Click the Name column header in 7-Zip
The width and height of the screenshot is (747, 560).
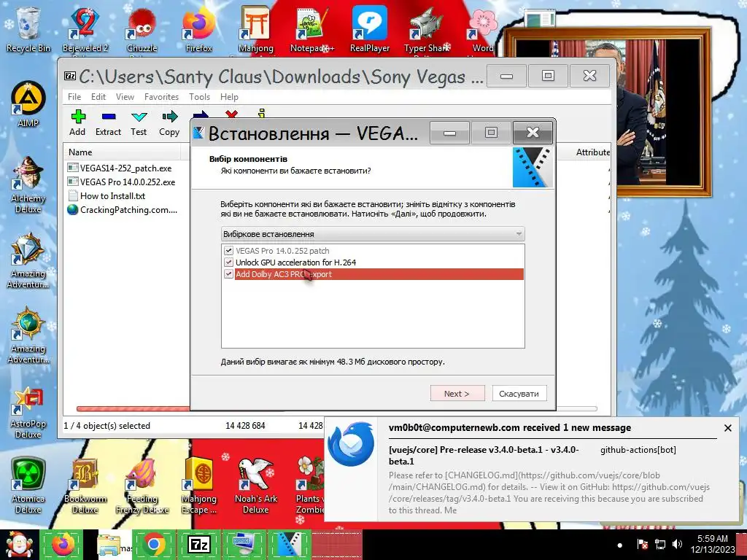click(x=122, y=152)
